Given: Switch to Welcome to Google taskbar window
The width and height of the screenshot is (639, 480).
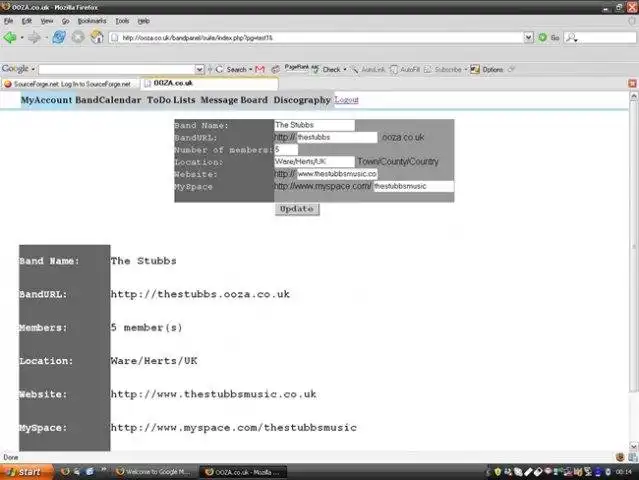Looking at the screenshot, I should point(154,472).
